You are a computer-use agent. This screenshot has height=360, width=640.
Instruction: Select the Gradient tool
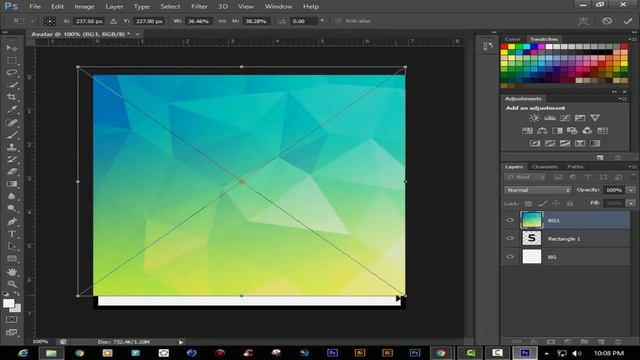pyautogui.click(x=12, y=184)
